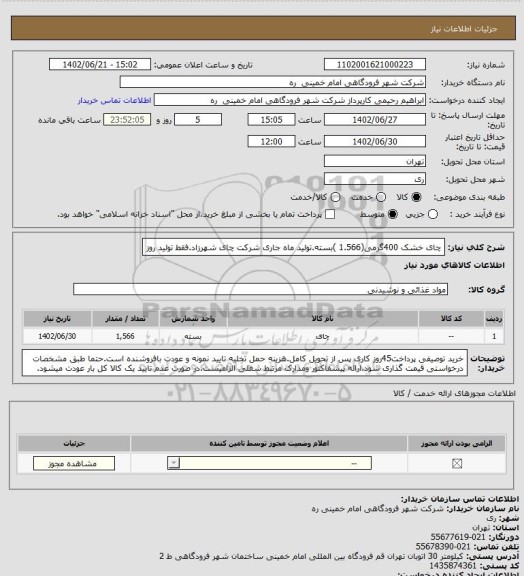Click the کد کالا column header
Image resolution: width=524 pixels, height=576 pixels.
[x=451, y=319]
